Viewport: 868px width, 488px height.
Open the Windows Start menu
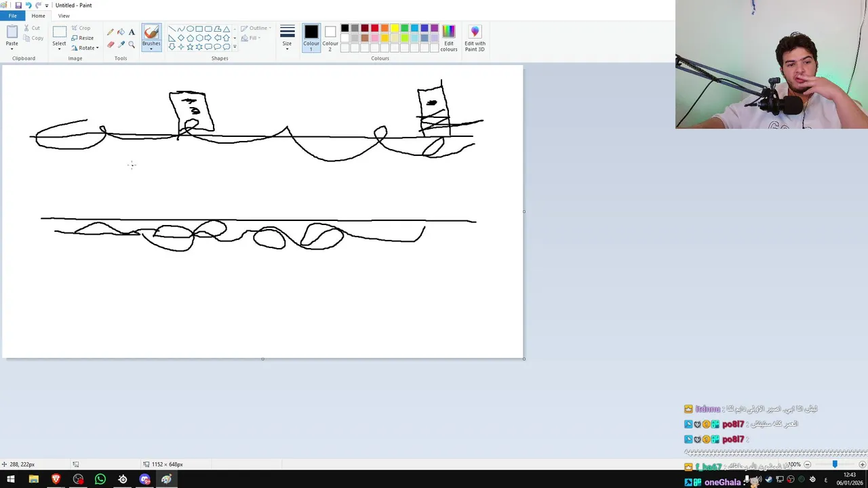click(x=11, y=480)
